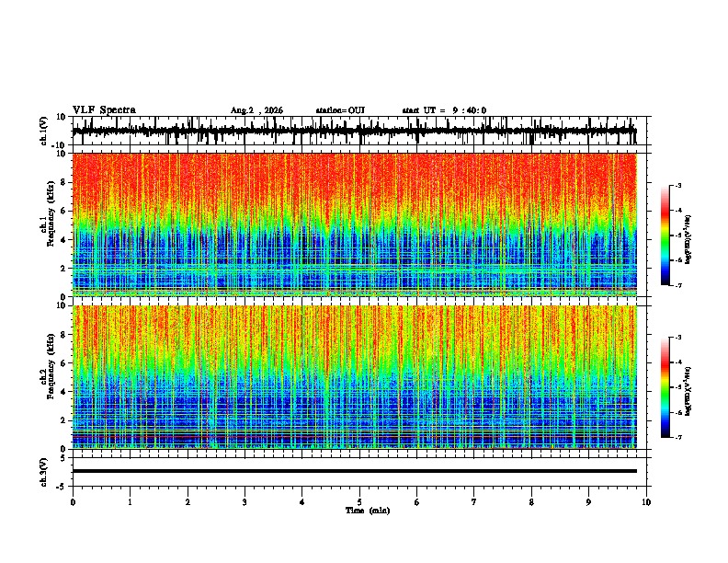Click the ch.2 spectrogram color bar
Viewport: 728px width, 563px height.
click(x=665, y=387)
